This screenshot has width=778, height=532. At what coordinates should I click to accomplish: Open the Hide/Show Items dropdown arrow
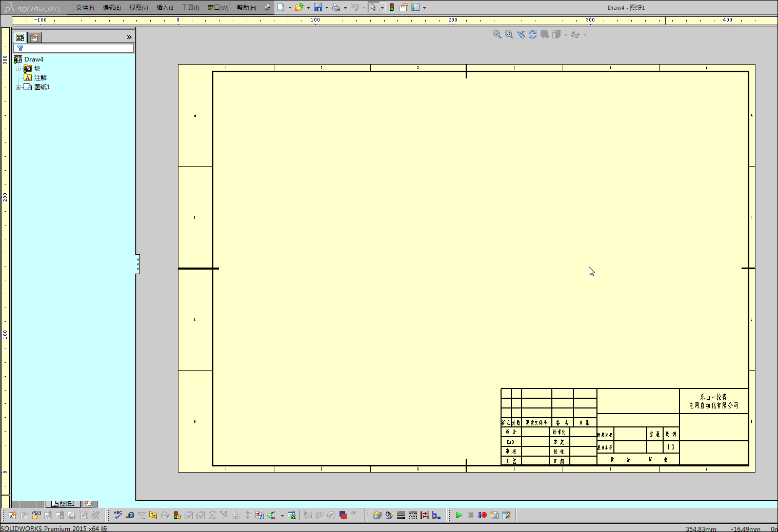coord(585,35)
